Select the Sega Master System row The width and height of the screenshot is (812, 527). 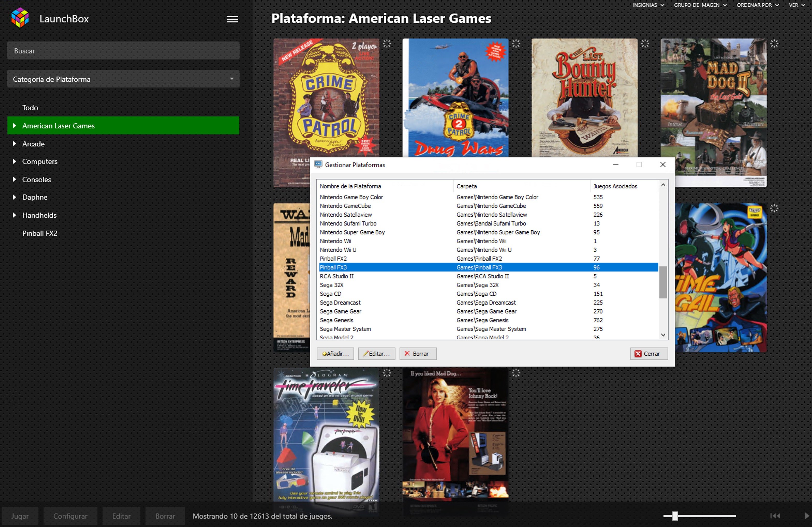pyautogui.click(x=489, y=329)
